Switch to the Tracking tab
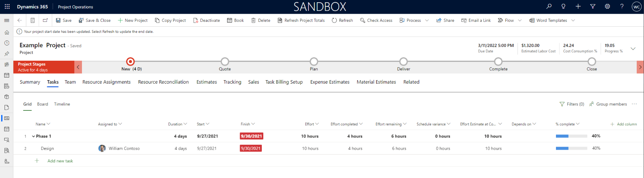Screen dimensions: 644x178 232,82
